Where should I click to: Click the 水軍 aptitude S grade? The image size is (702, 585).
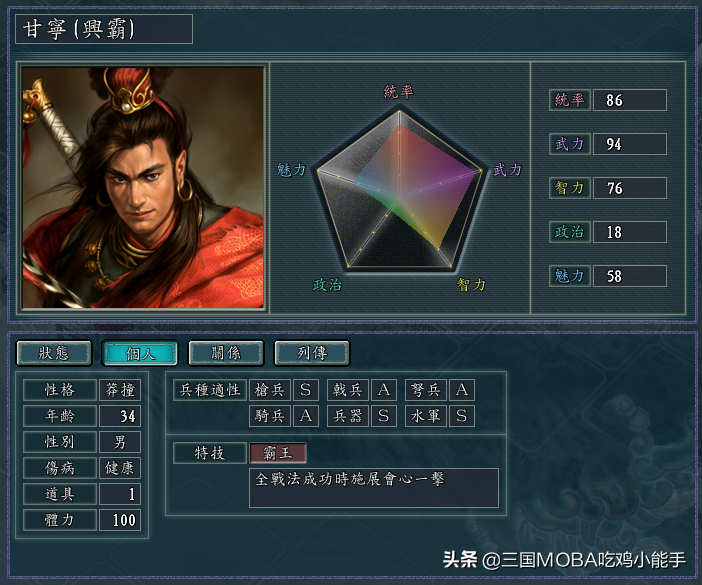462,416
